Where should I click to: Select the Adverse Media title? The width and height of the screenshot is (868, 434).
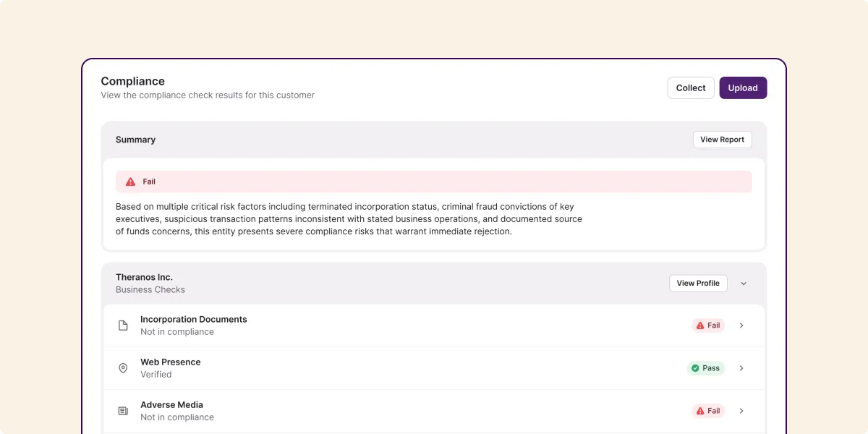[x=172, y=404]
